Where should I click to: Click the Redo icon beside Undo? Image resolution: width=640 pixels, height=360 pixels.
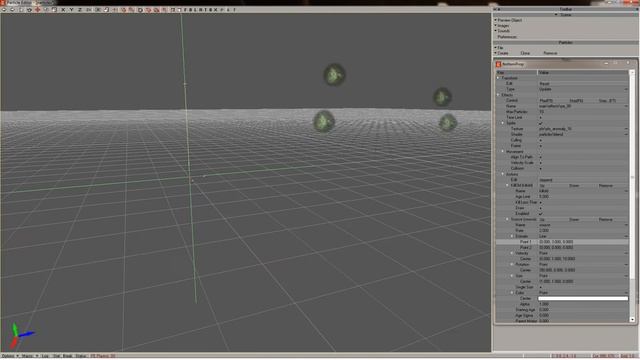(x=12, y=9)
